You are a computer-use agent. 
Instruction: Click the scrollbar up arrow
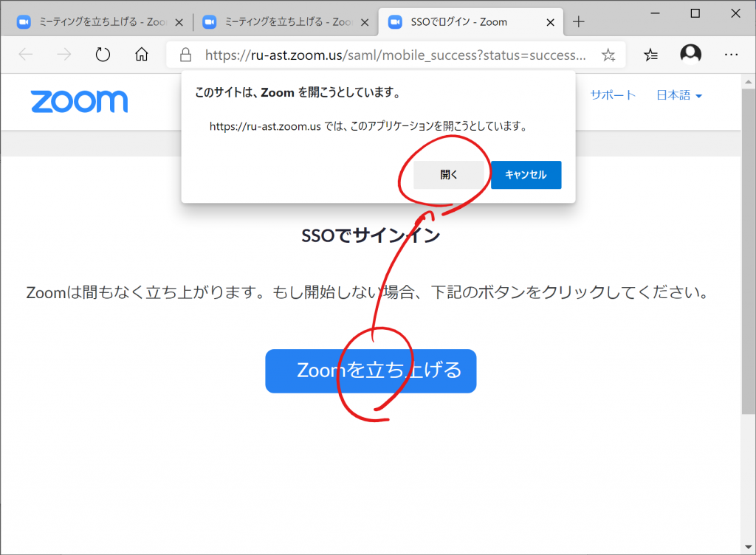click(x=749, y=81)
